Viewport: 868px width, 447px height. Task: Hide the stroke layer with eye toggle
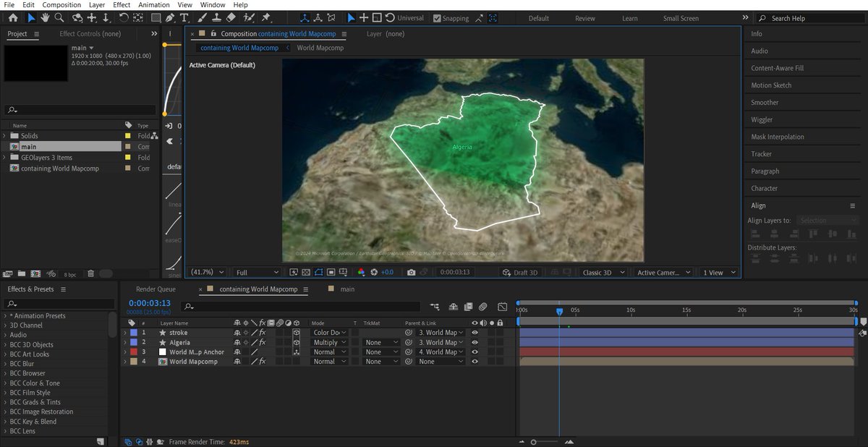click(x=475, y=333)
